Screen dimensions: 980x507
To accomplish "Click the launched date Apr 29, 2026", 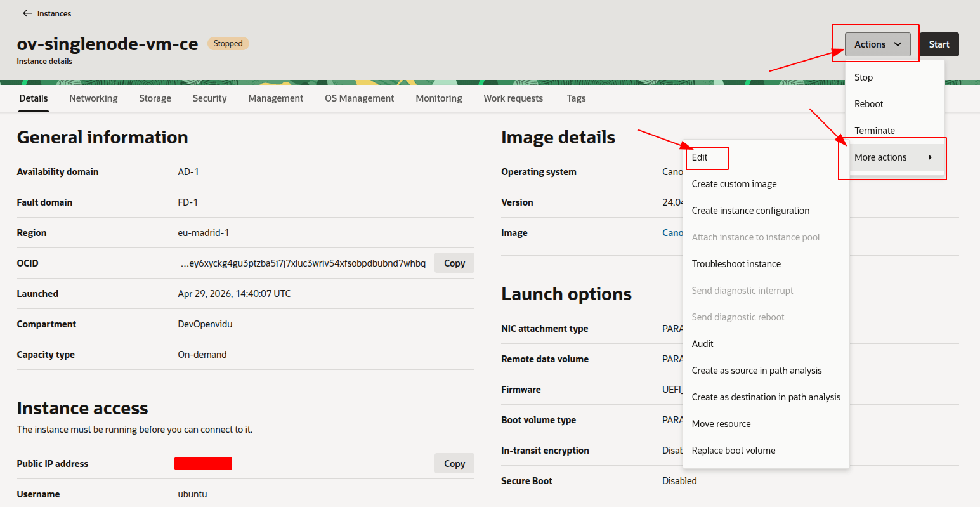I will (234, 294).
